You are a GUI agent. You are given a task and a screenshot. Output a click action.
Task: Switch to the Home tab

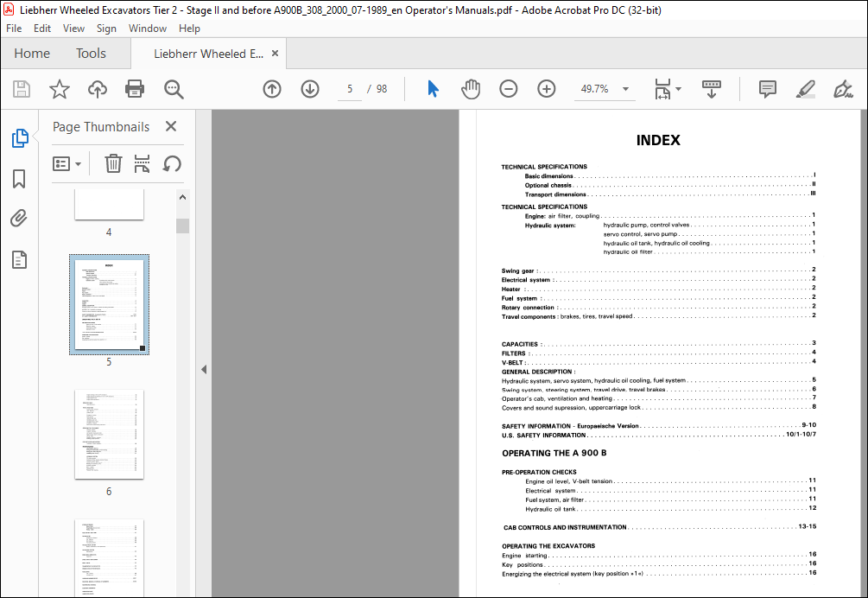pos(32,54)
